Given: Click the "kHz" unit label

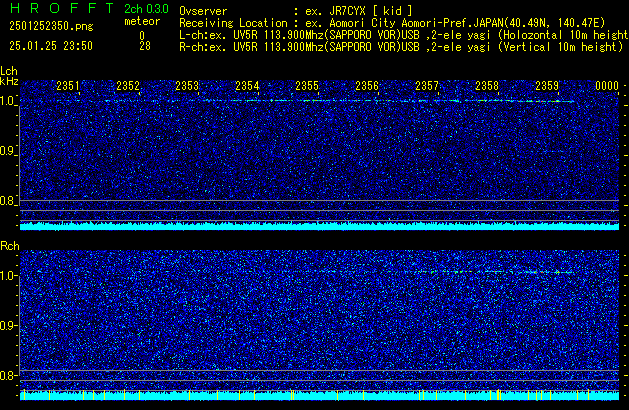Looking at the screenshot, I should coord(9,81).
